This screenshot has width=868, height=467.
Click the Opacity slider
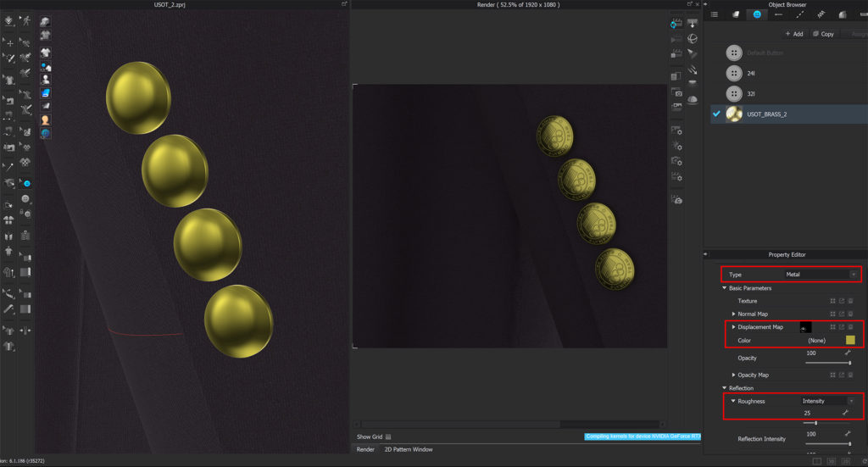point(827,363)
